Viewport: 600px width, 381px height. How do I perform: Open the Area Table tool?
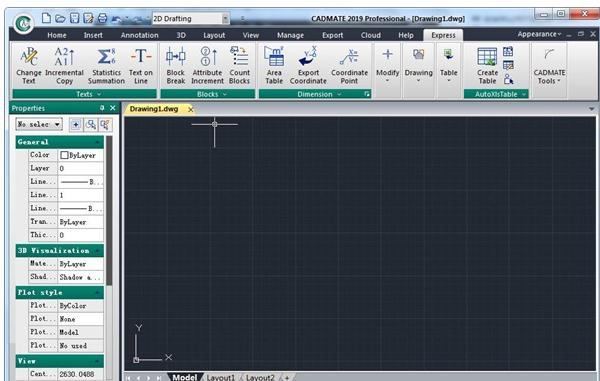coord(274,66)
